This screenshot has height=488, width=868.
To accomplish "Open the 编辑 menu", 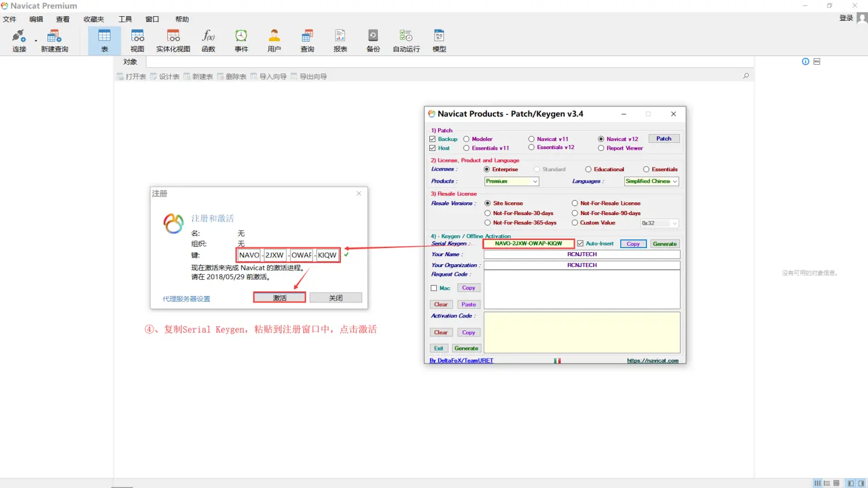I will (x=36, y=19).
